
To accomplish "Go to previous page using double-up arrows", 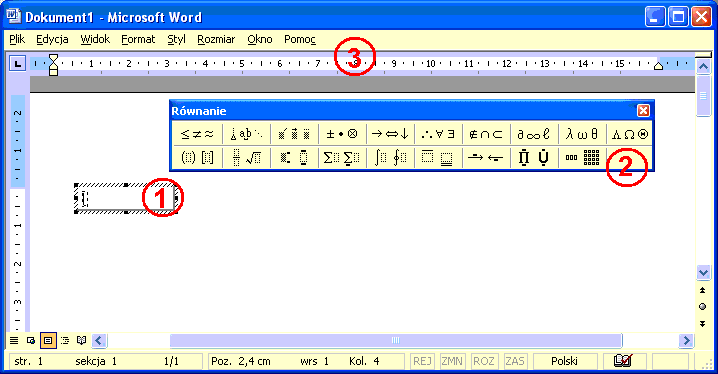I will click(x=703, y=290).
